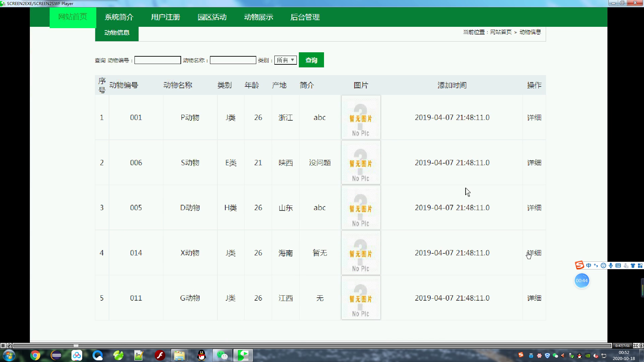The height and width of the screenshot is (362, 644).
Task: Click the E类 category cell
Action: 231,163
